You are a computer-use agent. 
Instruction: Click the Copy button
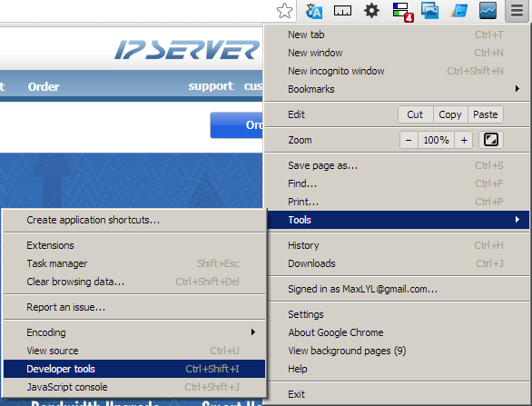pyautogui.click(x=450, y=114)
